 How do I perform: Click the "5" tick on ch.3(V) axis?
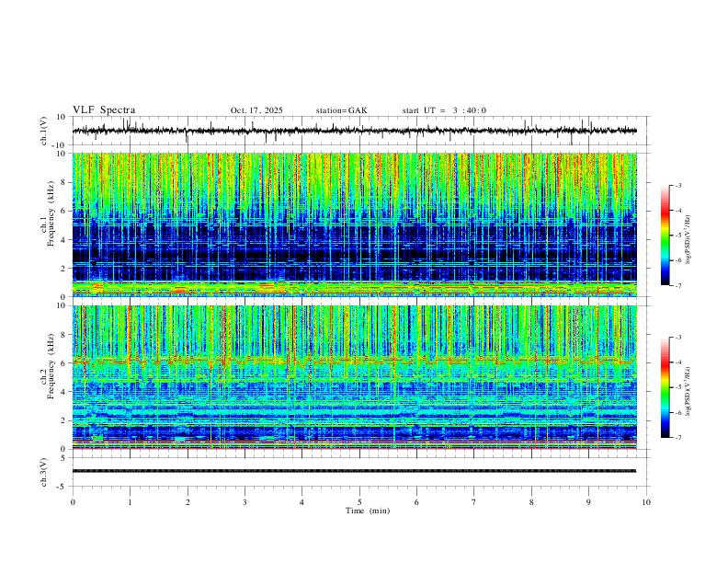click(x=64, y=458)
